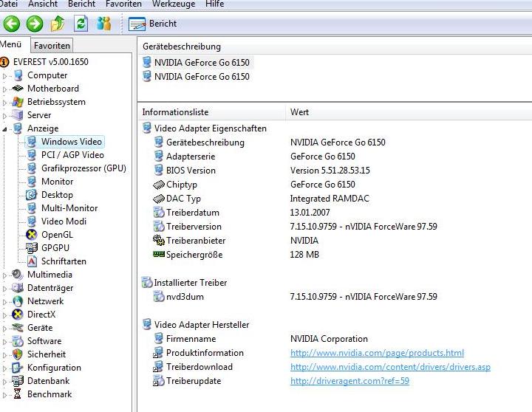The width and height of the screenshot is (532, 412).
Task: Go forward with the green right arrow
Action: pos(35,24)
